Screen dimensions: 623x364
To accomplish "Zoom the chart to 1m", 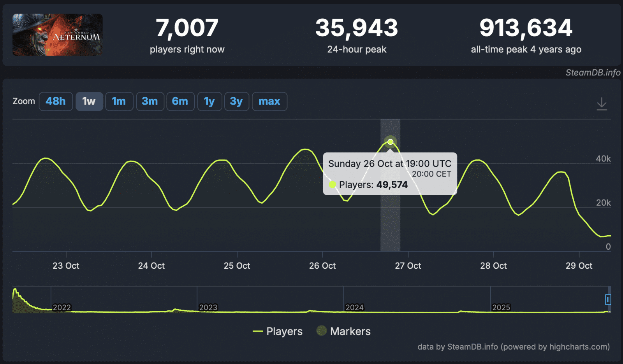I will [119, 101].
